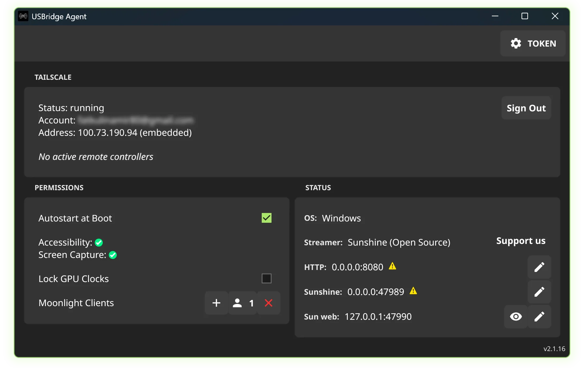Screen dimensions: 588x368
Task: Click the STATUS section heading
Action: tap(318, 188)
